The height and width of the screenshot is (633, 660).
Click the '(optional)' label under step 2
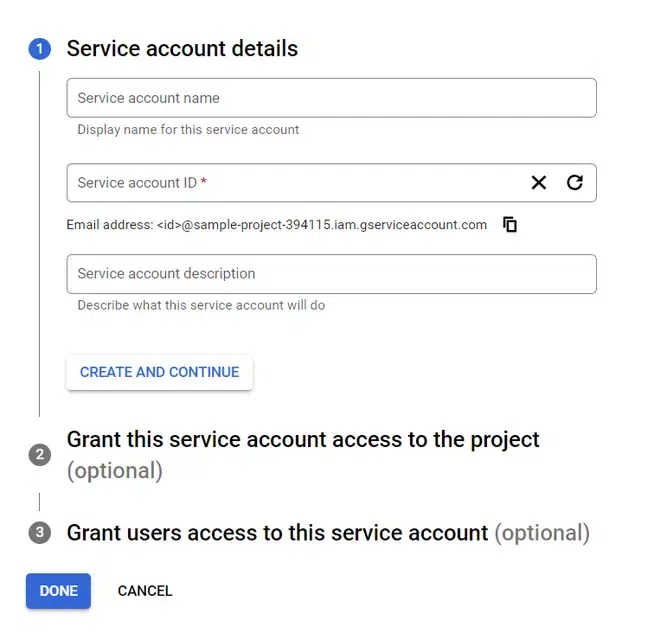(114, 471)
